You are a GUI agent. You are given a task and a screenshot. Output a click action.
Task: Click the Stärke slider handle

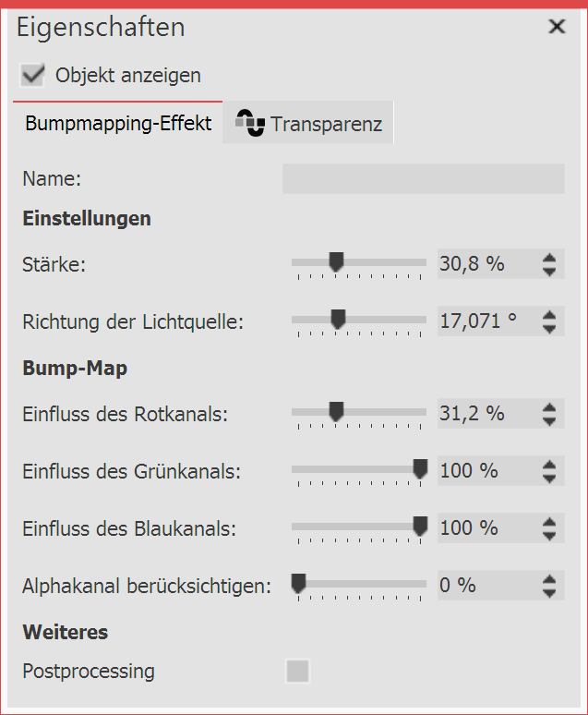point(336,263)
